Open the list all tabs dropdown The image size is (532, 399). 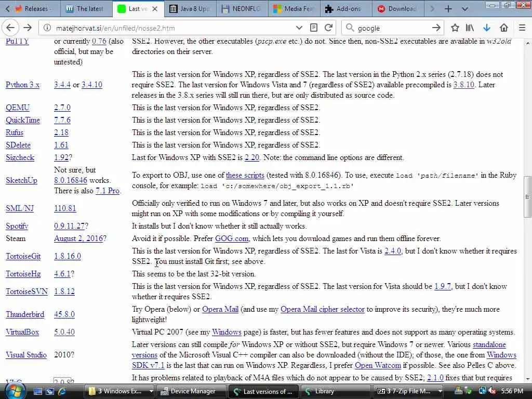point(465,9)
